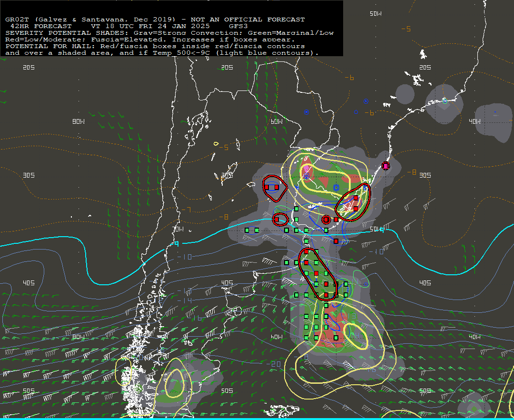Click the orange '-7' contour label
The width and height of the screenshot is (514, 420).
[186, 210]
